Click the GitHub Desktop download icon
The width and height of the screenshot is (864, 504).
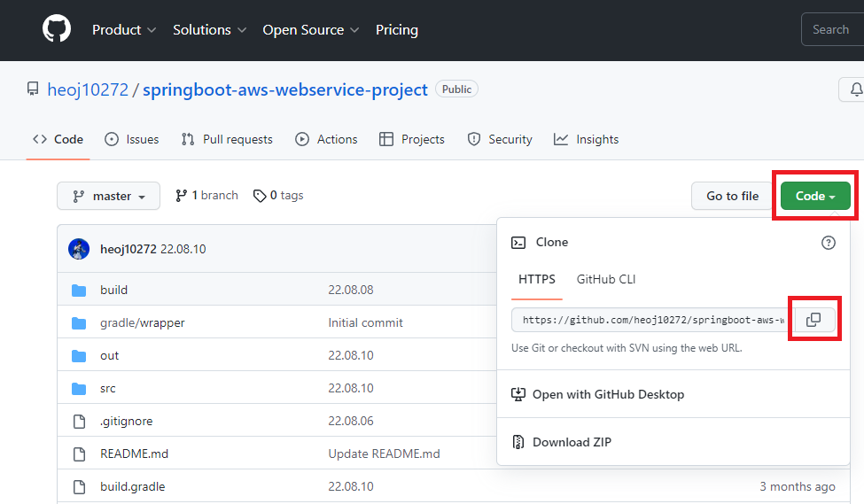pos(518,394)
